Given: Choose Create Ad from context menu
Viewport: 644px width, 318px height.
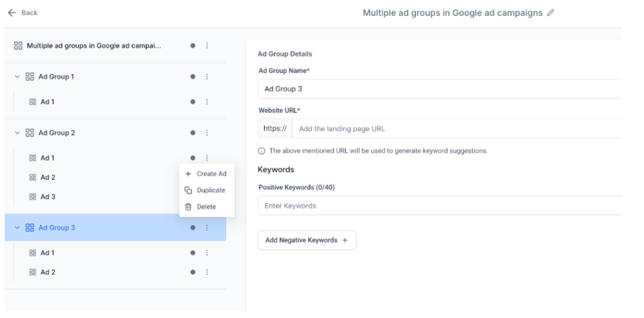Looking at the screenshot, I should click(x=206, y=174).
